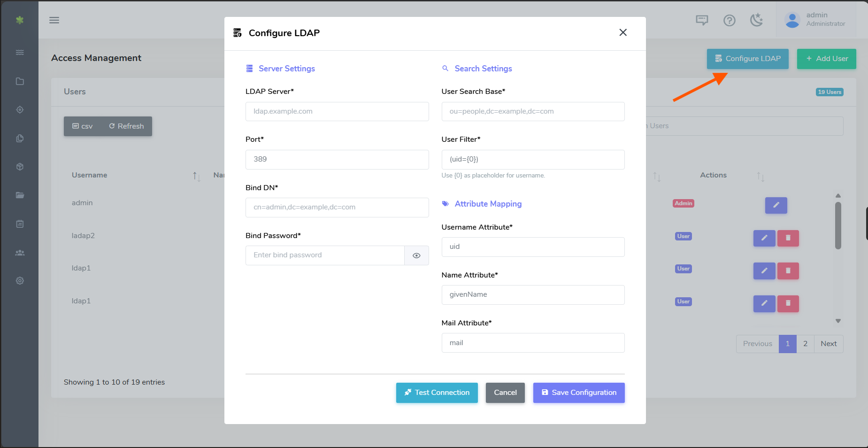Toggle bind password visibility eye icon
This screenshot has width=868, height=448.
[x=416, y=255]
